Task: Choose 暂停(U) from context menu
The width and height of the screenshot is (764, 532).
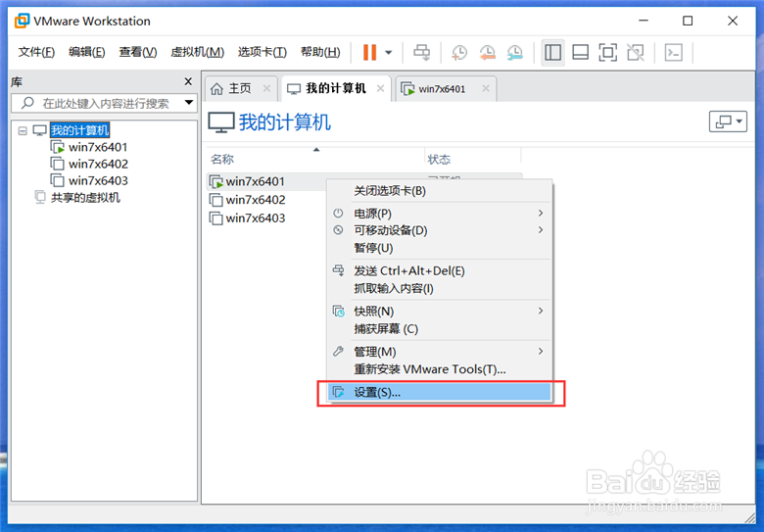Action: (x=440, y=248)
